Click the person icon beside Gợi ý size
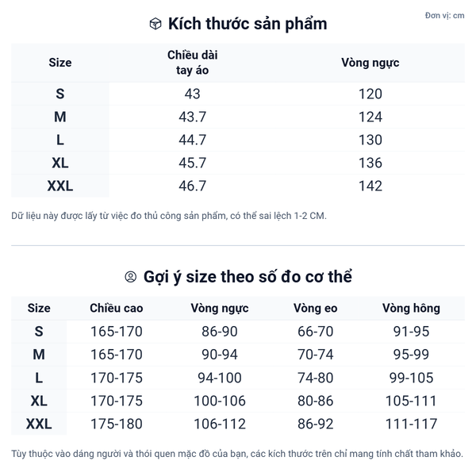The image size is (476, 476). [131, 277]
